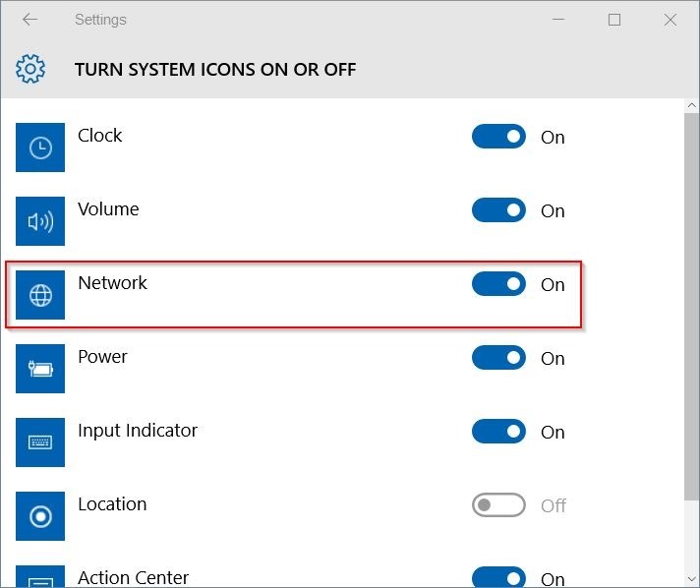700x588 pixels.
Task: Turn off the Clock toggle
Action: point(498,137)
